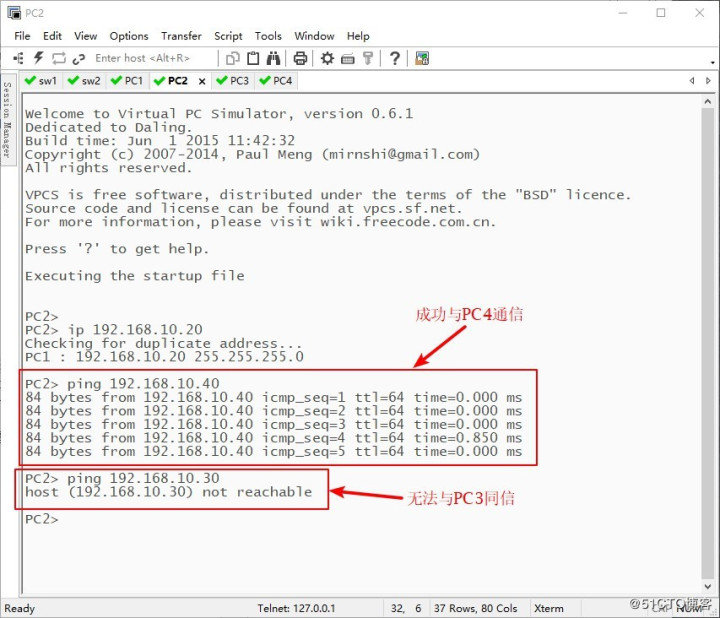Click the Find binoculars icon
Screen dimensions: 720x618
(x=274, y=58)
